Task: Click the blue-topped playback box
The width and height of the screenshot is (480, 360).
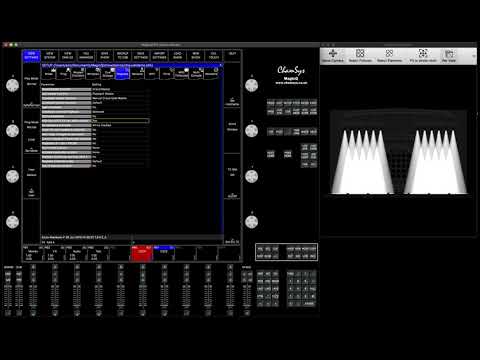Action: 164,254
